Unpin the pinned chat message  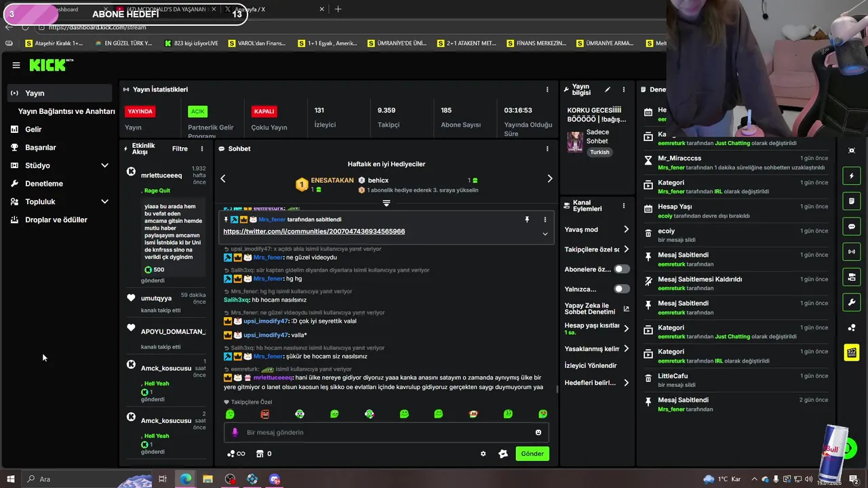tap(527, 220)
